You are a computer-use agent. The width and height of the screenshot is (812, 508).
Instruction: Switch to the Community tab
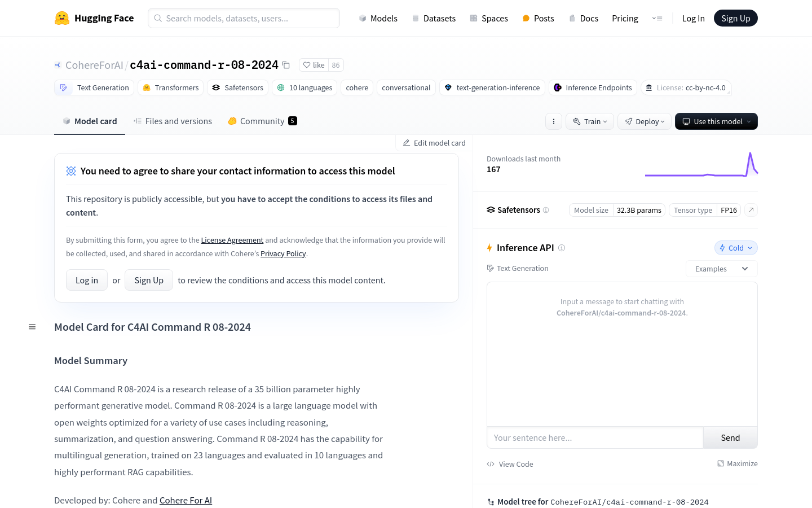click(x=262, y=121)
